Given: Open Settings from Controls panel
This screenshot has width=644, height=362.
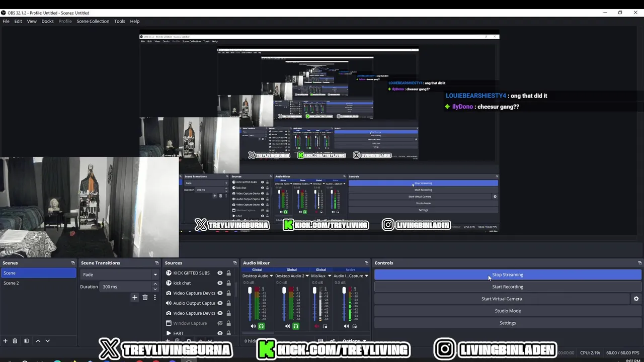Looking at the screenshot, I should 508,323.
